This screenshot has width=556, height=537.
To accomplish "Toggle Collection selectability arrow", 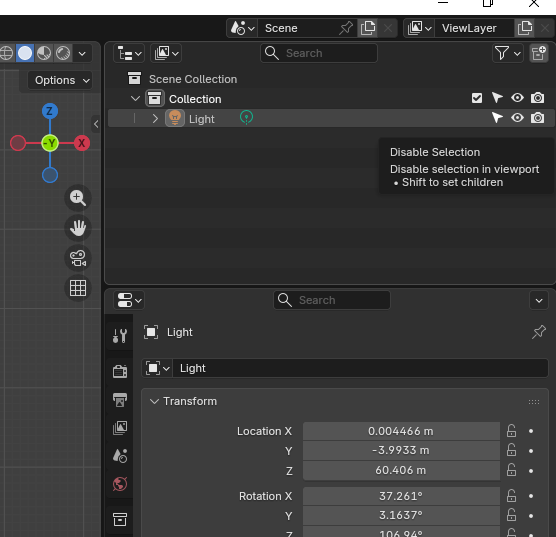I will (x=497, y=98).
